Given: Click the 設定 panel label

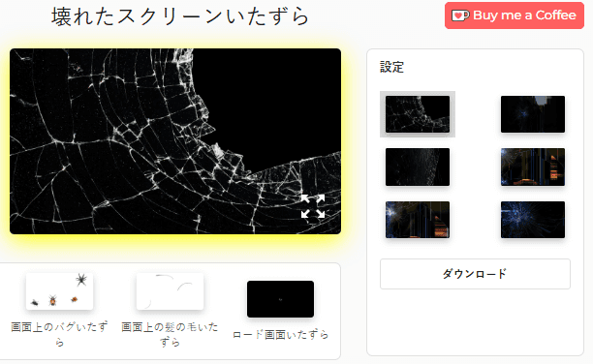Looking at the screenshot, I should [x=391, y=67].
